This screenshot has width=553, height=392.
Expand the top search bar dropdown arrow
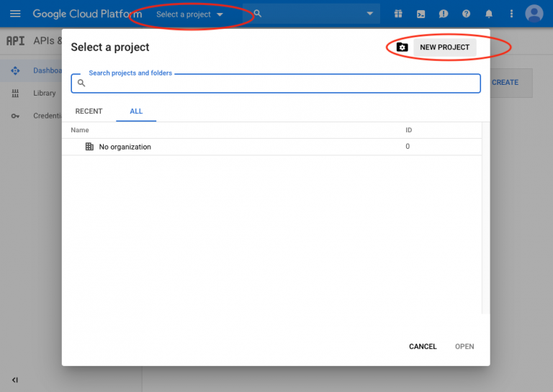tap(370, 14)
